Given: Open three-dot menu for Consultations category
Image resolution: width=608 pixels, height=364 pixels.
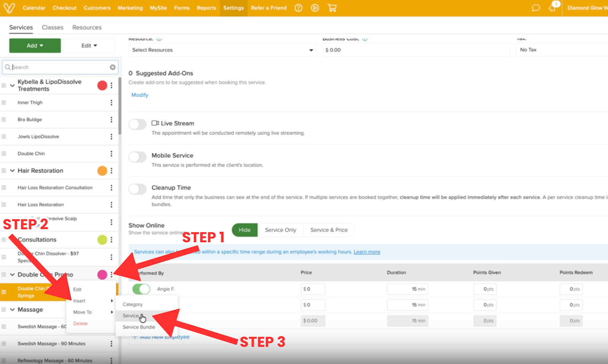Looking at the screenshot, I should 111,240.
